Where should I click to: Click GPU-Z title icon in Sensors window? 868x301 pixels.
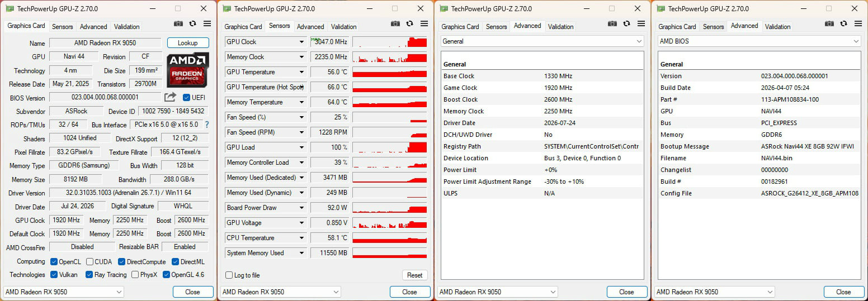[x=227, y=8]
